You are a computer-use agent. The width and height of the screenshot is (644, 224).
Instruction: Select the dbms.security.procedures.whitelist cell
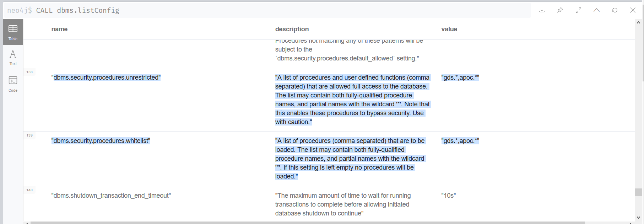point(101,140)
